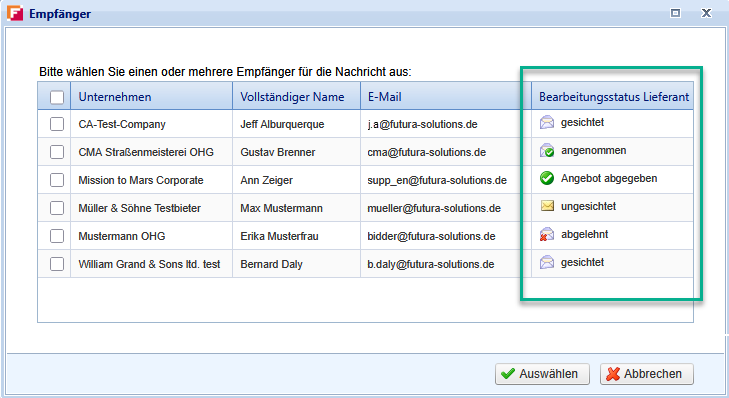Click the Auswählen button
Screen dimensions: 729x398
(x=542, y=374)
